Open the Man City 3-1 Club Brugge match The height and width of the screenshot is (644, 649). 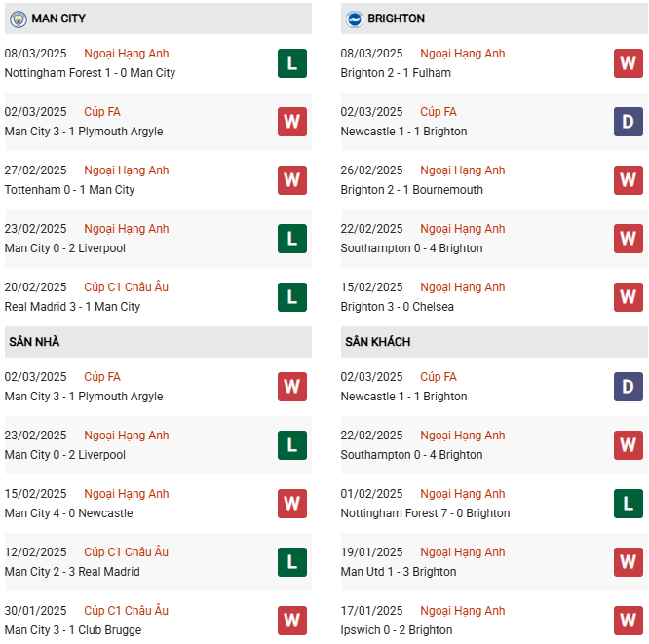(73, 630)
